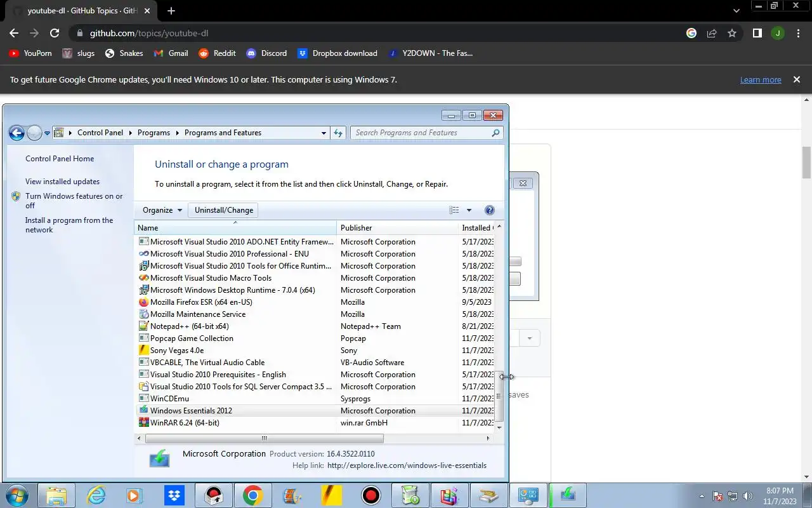
Task: Go back in Chrome browser
Action: (x=14, y=33)
